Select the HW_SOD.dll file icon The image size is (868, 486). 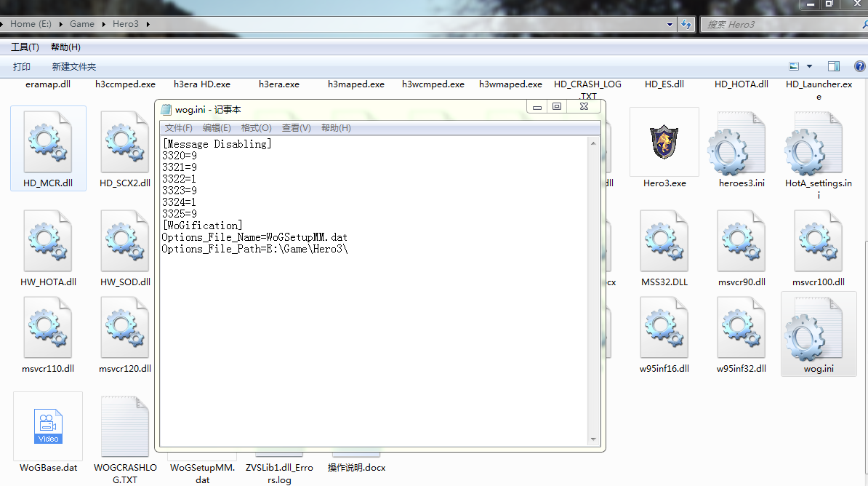[x=124, y=241]
